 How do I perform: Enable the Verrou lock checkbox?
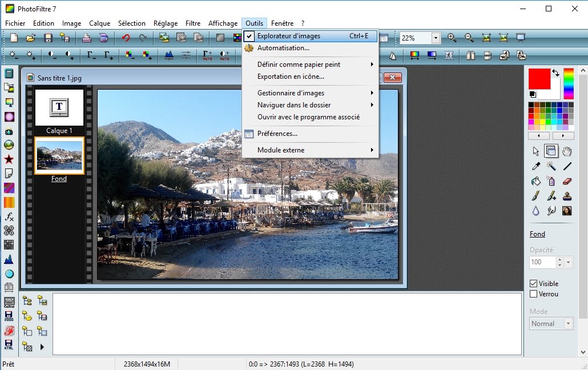[x=534, y=294]
